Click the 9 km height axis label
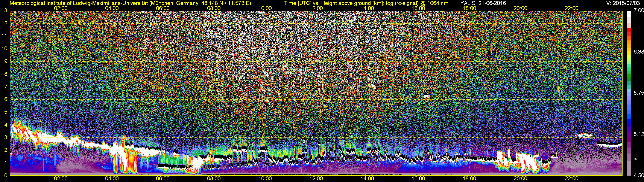Viewport: 644px width, 182px height. [x=6, y=62]
